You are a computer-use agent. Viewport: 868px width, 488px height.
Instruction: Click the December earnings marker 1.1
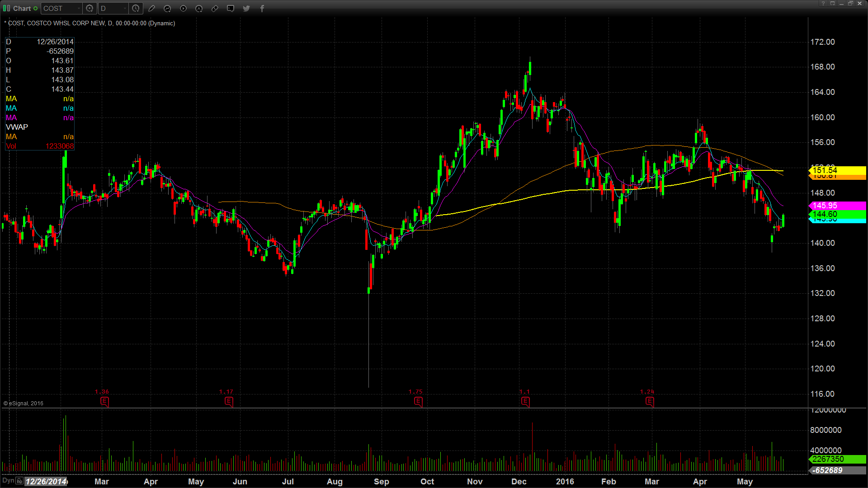point(525,401)
